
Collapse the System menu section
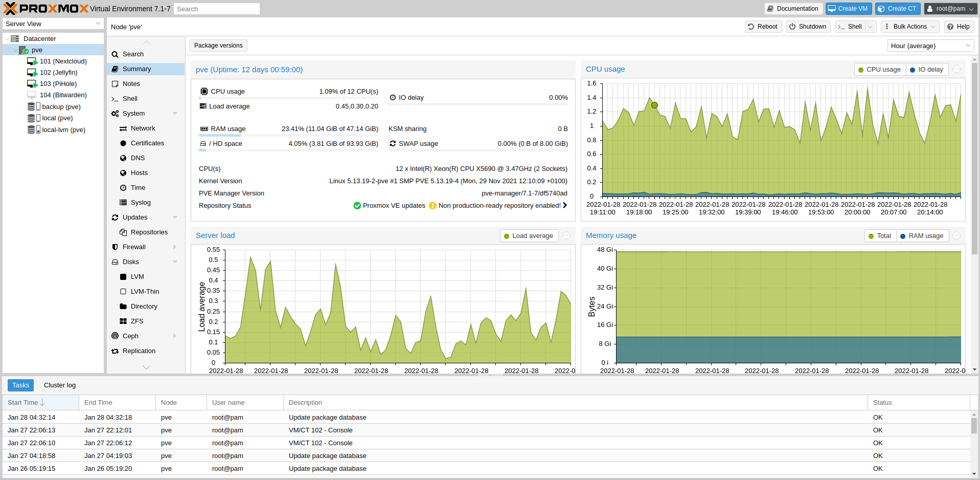pos(175,114)
